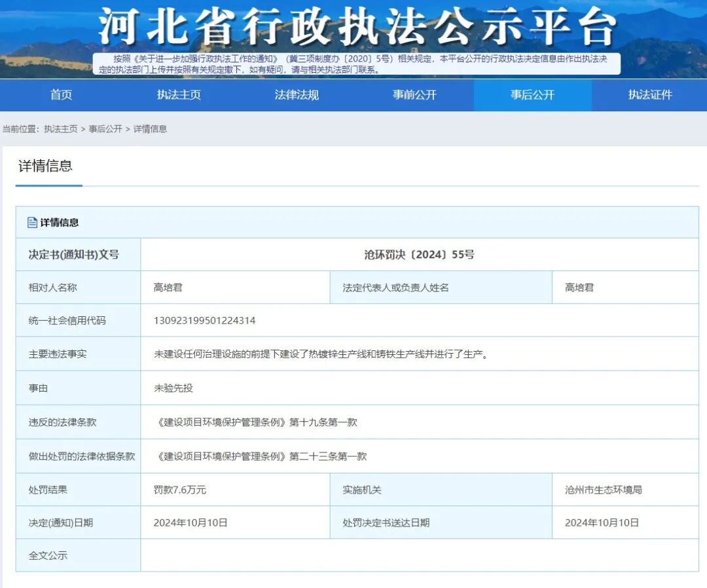Select the highlighted 事后公开 tab
The width and height of the screenshot is (707, 588).
[532, 95]
